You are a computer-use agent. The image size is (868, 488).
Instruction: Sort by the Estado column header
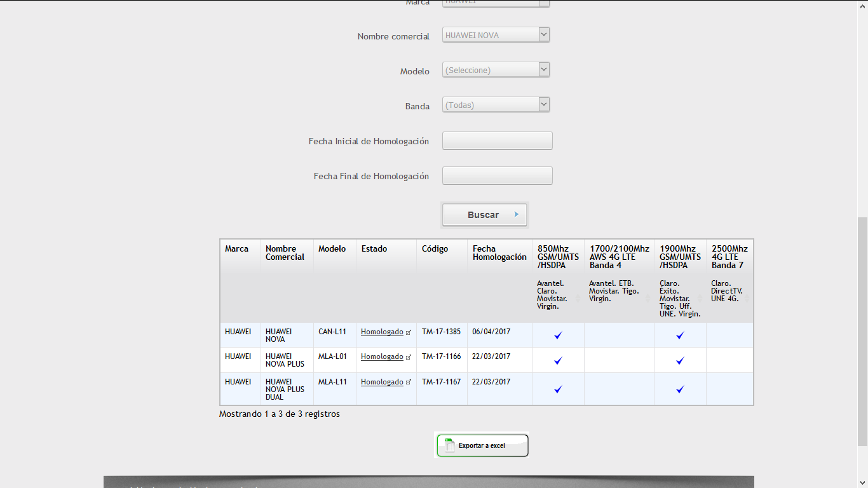tap(386, 281)
